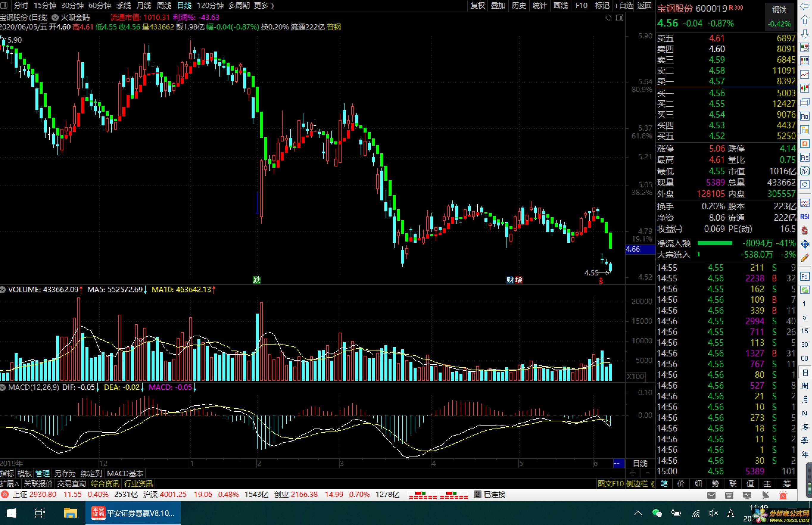Open 画线 drawing tools
Viewport: 812px width, 525px height.
pos(561,5)
